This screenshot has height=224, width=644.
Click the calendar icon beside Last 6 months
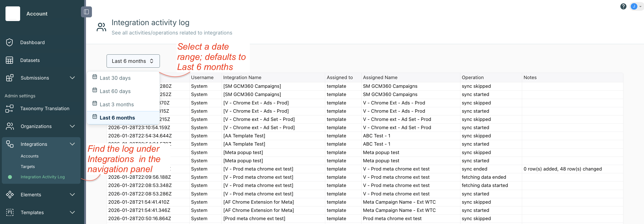pyautogui.click(x=95, y=117)
